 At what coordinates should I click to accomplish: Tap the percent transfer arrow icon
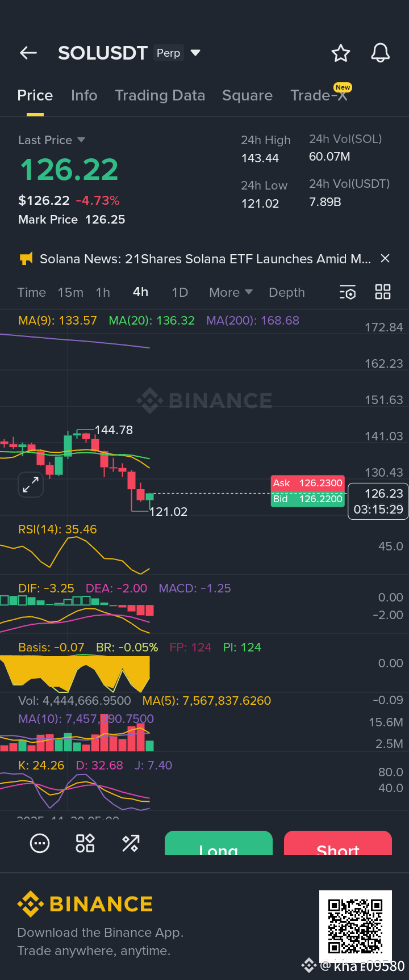(131, 843)
